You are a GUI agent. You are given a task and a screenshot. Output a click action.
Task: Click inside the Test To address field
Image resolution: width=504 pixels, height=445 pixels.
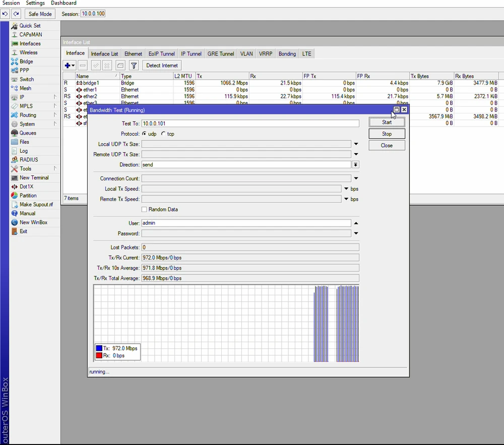[x=227, y=123]
